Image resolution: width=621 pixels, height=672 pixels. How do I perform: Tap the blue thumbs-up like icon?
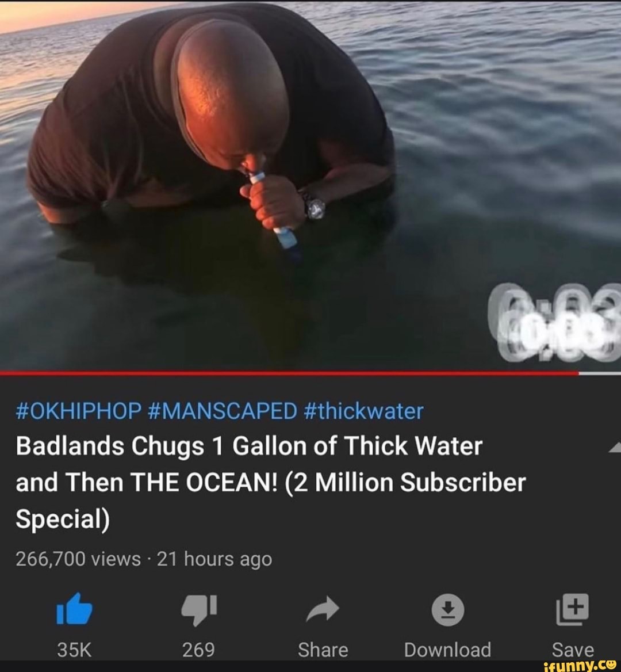click(x=75, y=609)
